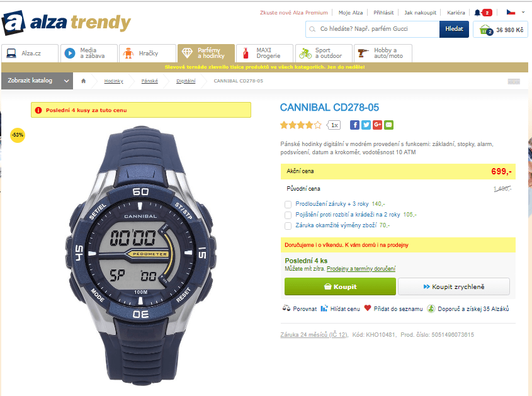Open Prodejny a termíny doručení link
The width and height of the screenshot is (532, 396).
point(361,269)
